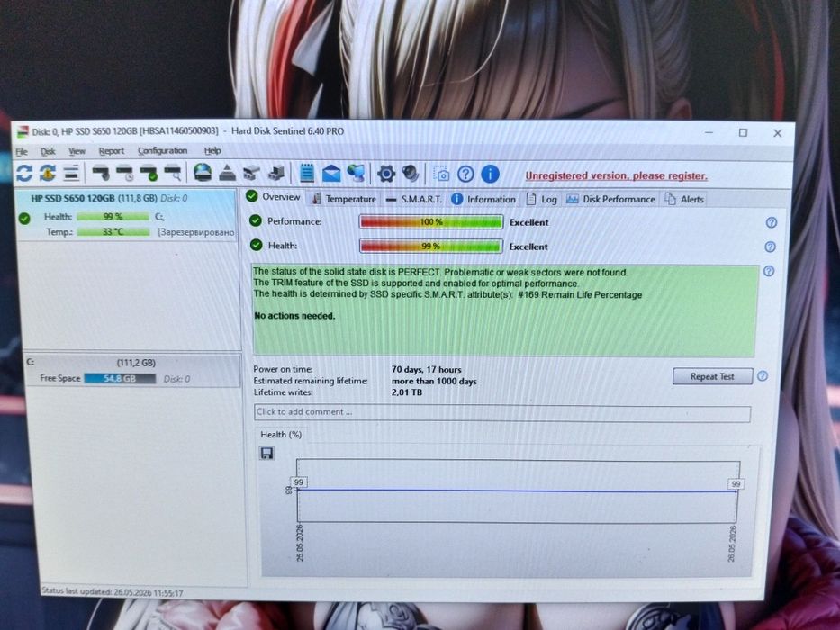Viewport: 840px width, 630px height.
Task: Click 'more than 1000 days' lifetime value
Action: click(434, 382)
